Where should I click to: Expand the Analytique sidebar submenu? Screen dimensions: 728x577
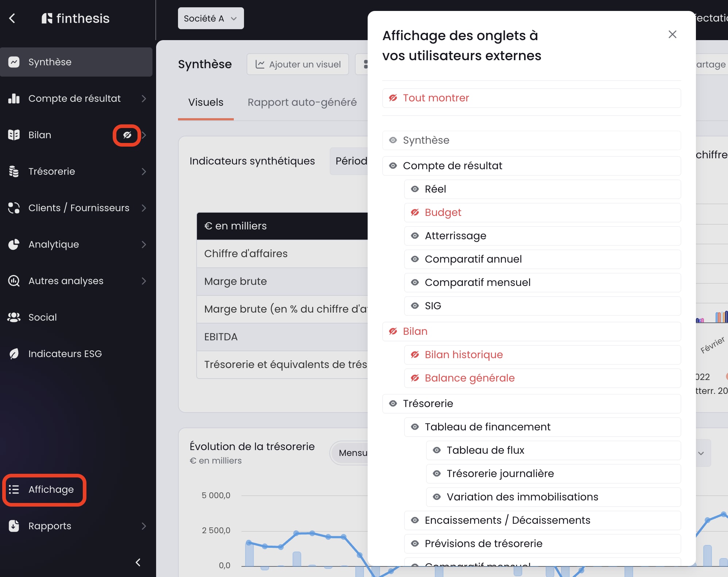point(144,244)
